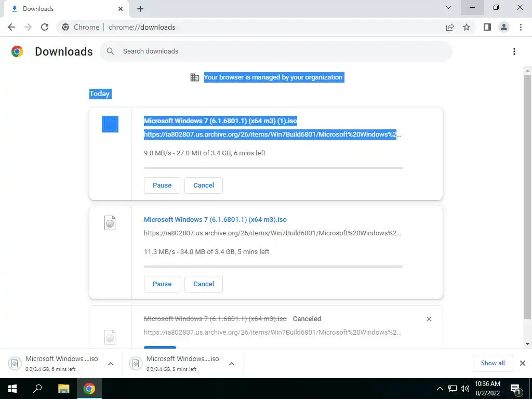The height and width of the screenshot is (399, 532).
Task: Open Windows taskbar search
Action: (x=37, y=389)
